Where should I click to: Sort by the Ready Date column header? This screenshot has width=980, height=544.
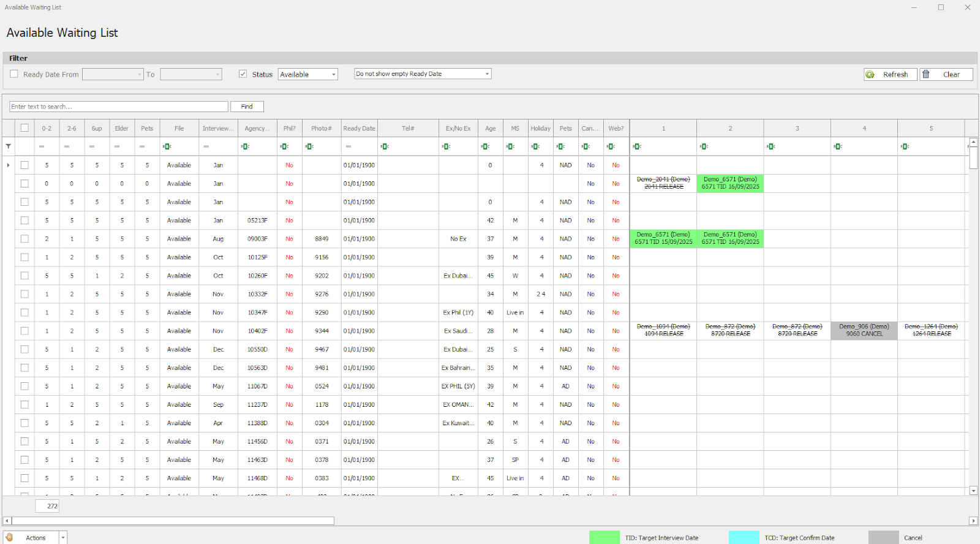[x=359, y=129]
